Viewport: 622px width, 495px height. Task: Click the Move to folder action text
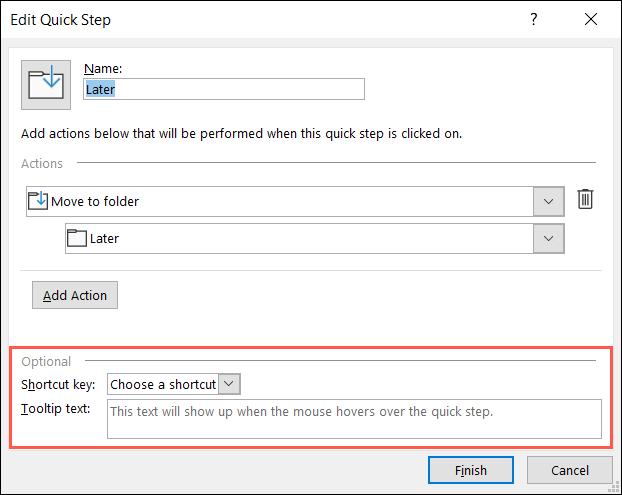point(95,201)
